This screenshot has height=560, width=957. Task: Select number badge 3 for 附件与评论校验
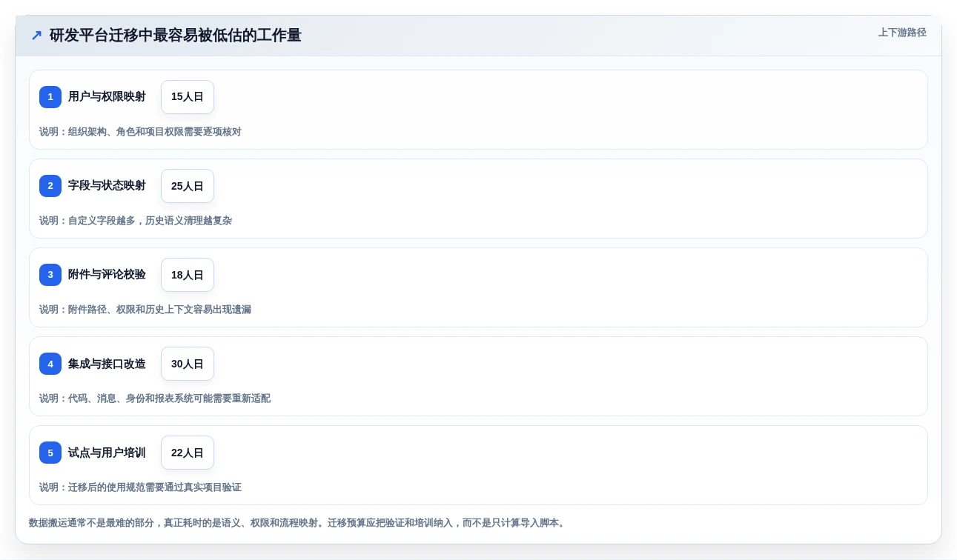pos(50,275)
